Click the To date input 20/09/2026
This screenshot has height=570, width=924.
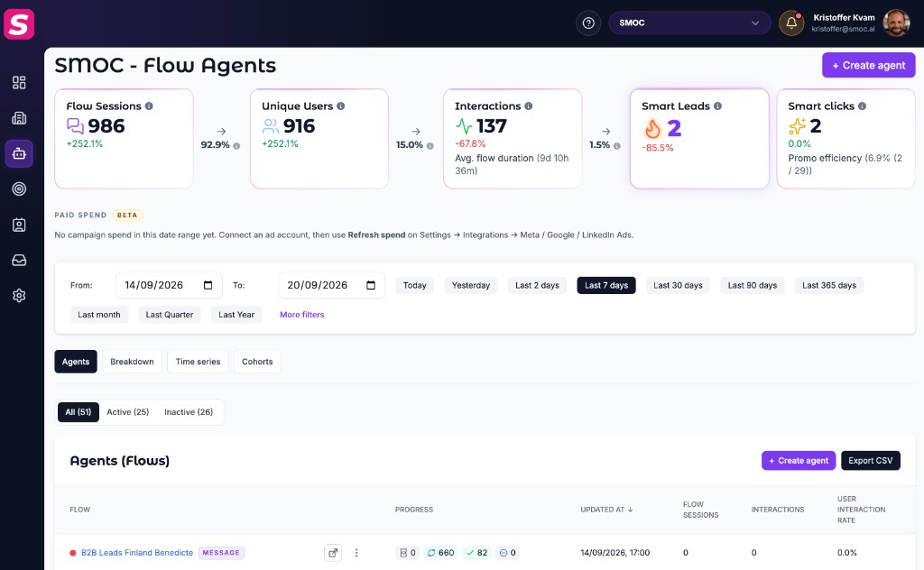coord(332,285)
